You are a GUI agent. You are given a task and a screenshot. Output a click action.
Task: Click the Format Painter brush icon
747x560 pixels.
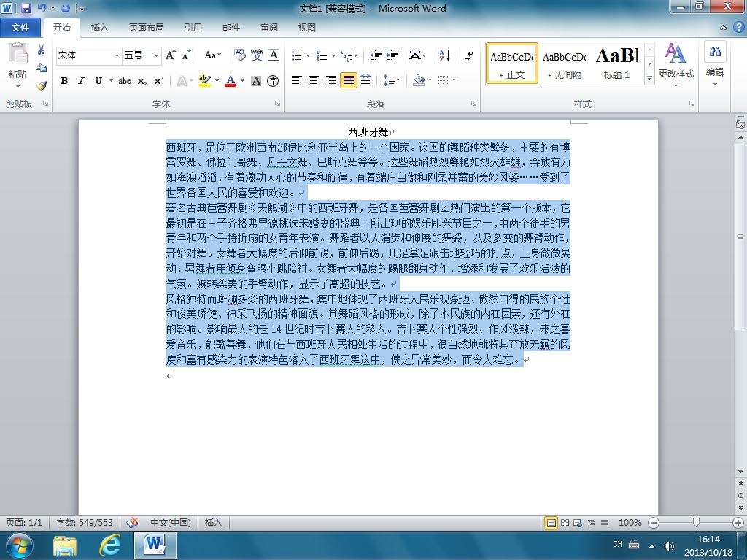[x=42, y=86]
